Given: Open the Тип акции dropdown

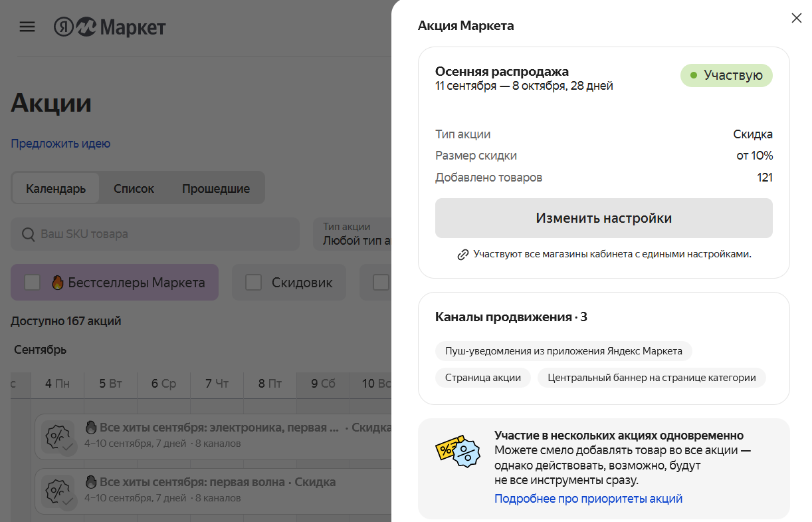Looking at the screenshot, I should (352, 234).
